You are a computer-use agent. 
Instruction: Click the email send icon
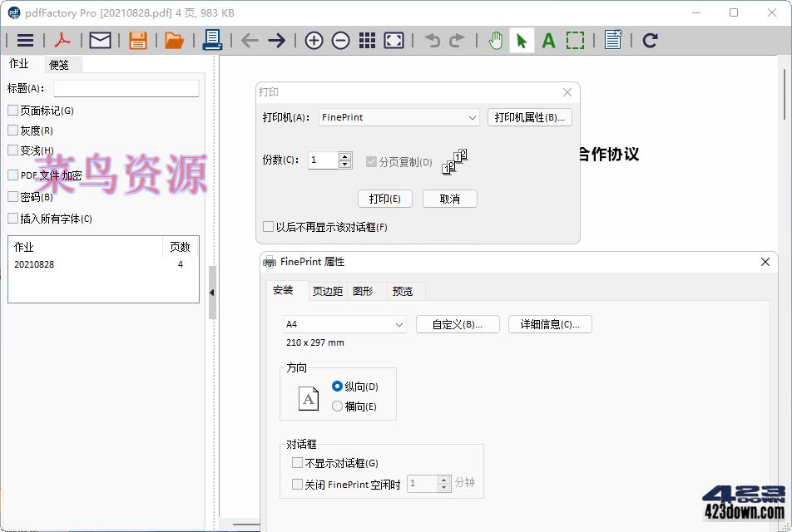99,40
